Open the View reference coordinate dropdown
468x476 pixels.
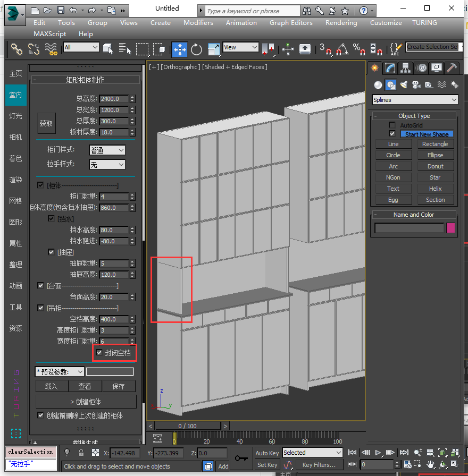(x=241, y=47)
